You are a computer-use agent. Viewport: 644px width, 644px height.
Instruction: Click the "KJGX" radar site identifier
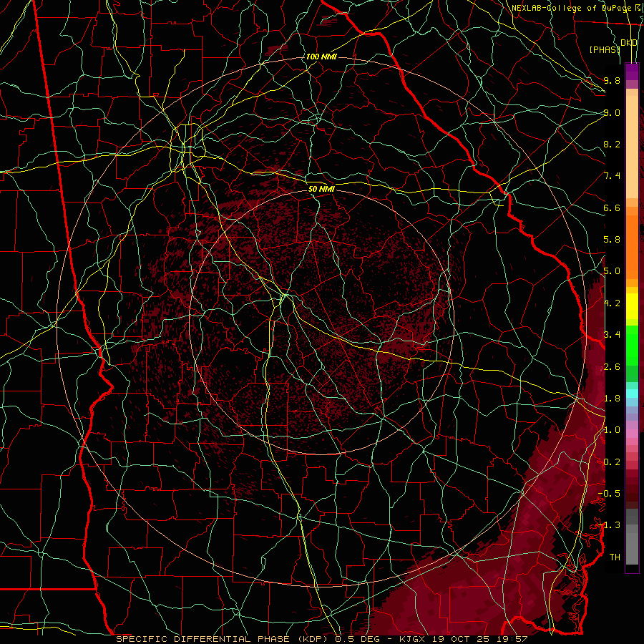411,639
